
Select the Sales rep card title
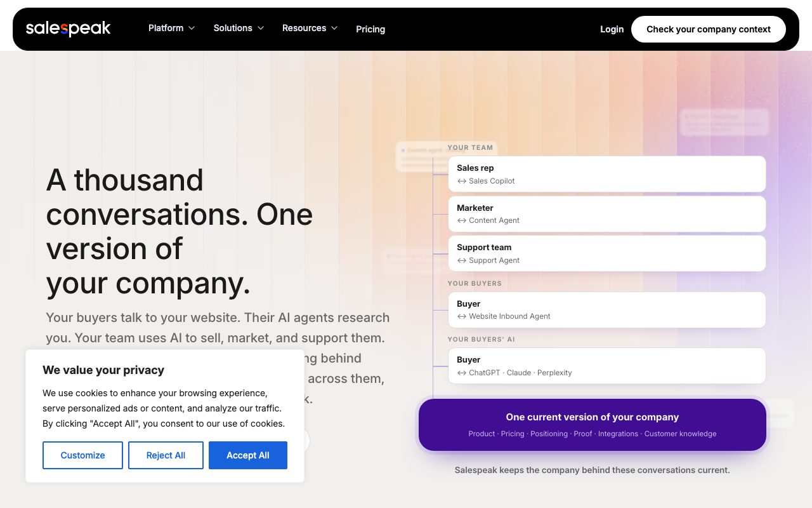tap(475, 168)
